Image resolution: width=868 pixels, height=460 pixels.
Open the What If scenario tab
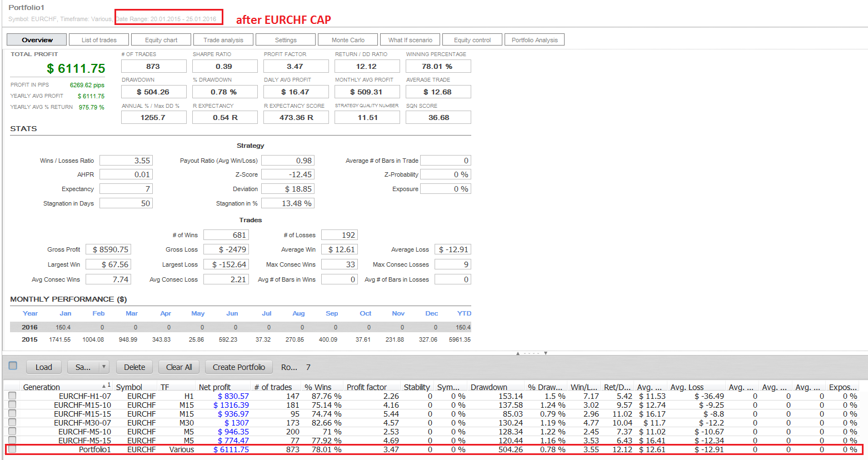pos(410,39)
